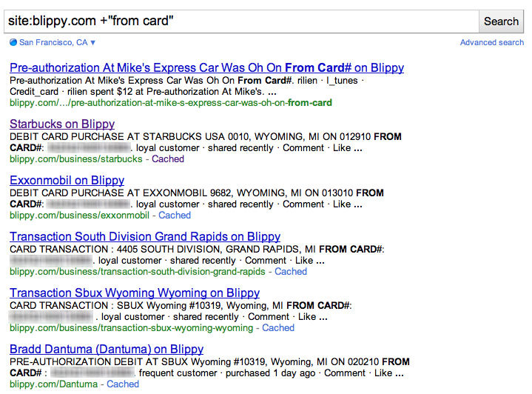This screenshot has width=532, height=394.
Task: Click the pre-authorization-at-mike-s-express-car URL text
Action: [x=171, y=103]
